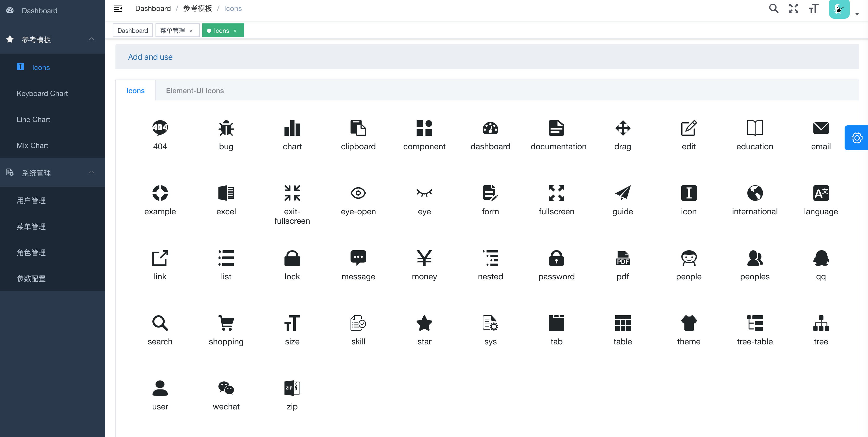Image resolution: width=868 pixels, height=437 pixels.
Task: Open 菜单管理 in the sidebar
Action: tap(53, 227)
